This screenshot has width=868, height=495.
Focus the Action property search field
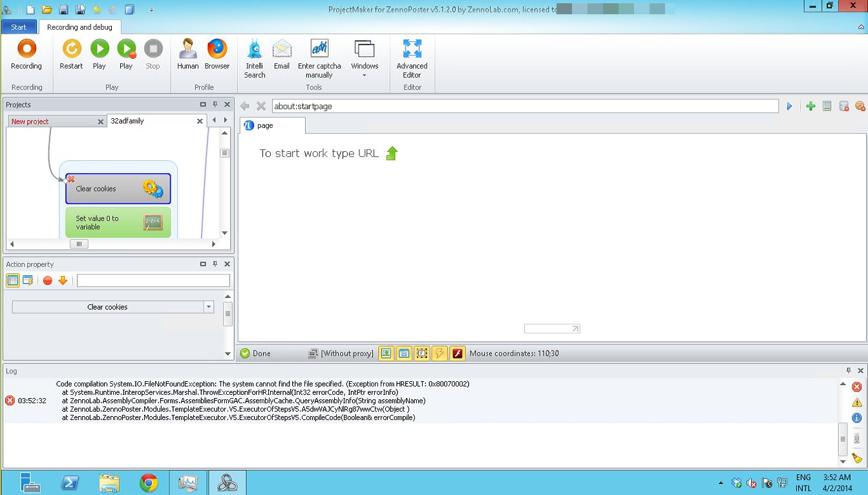[x=153, y=280]
